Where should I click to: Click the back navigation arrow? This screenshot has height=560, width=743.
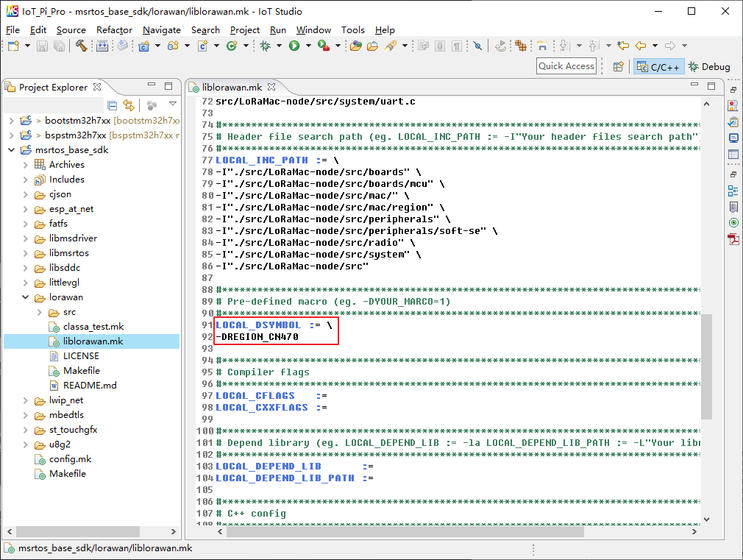641,46
